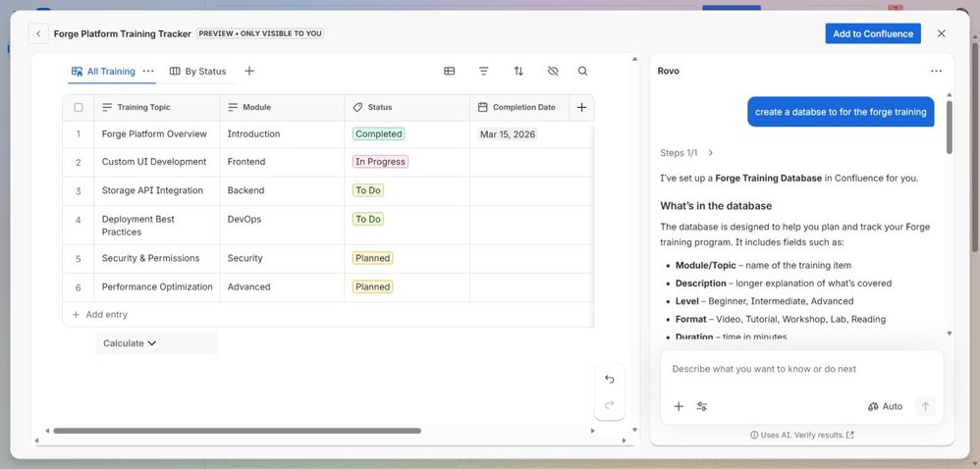Click the user message bubble in Rovo

841,112
